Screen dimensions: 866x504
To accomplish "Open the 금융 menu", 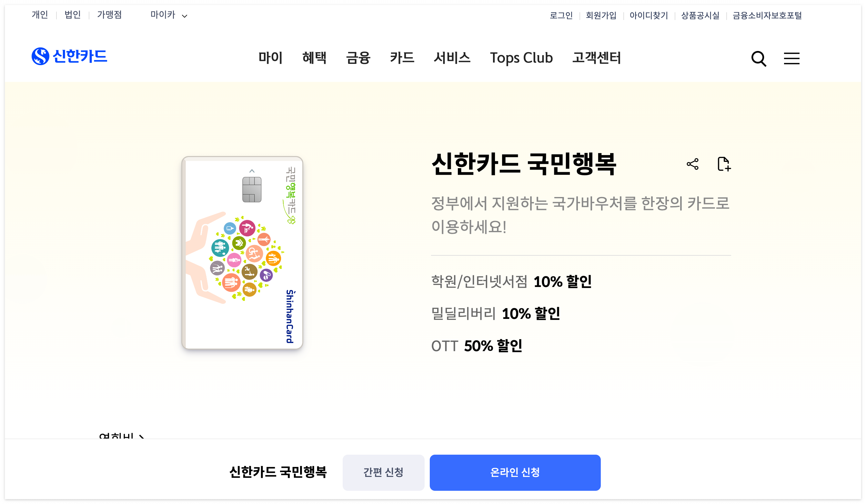I will [358, 58].
